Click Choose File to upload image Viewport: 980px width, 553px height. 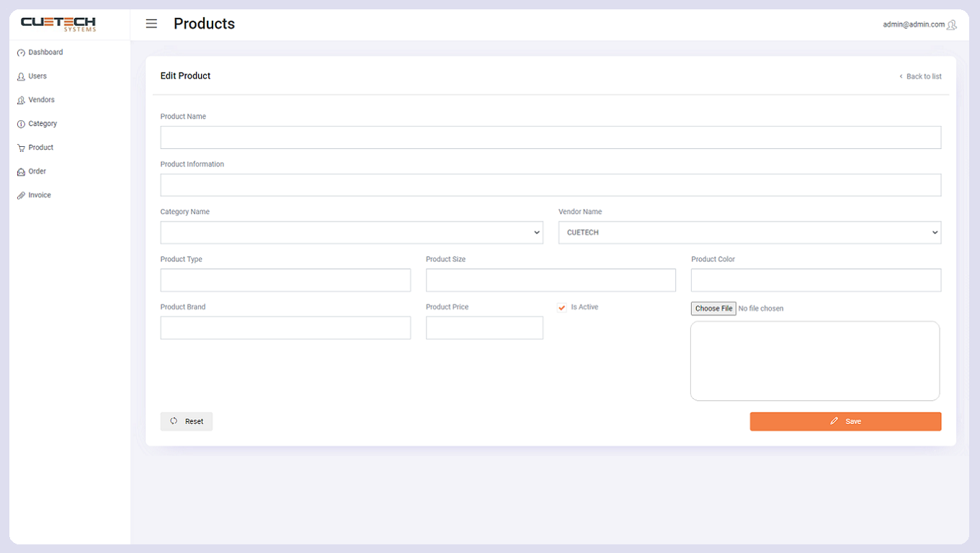(713, 308)
